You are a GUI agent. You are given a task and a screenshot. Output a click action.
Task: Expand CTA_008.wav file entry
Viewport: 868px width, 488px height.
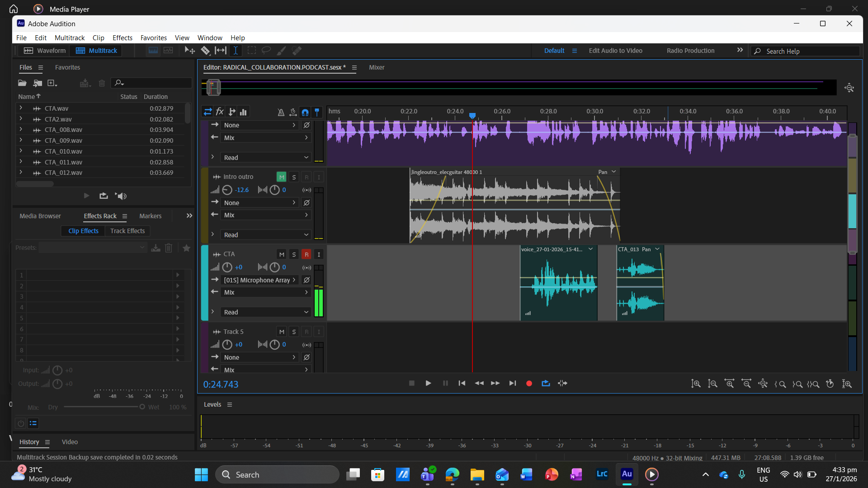pyautogui.click(x=21, y=130)
